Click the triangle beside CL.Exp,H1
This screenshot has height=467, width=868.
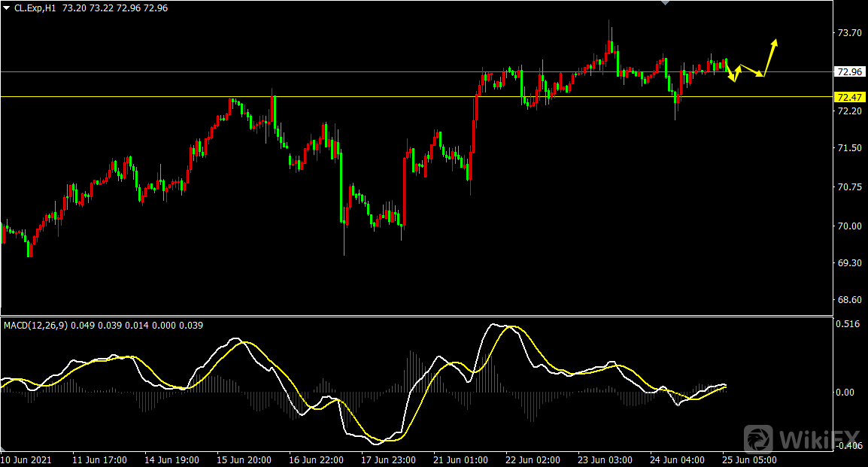(6, 8)
